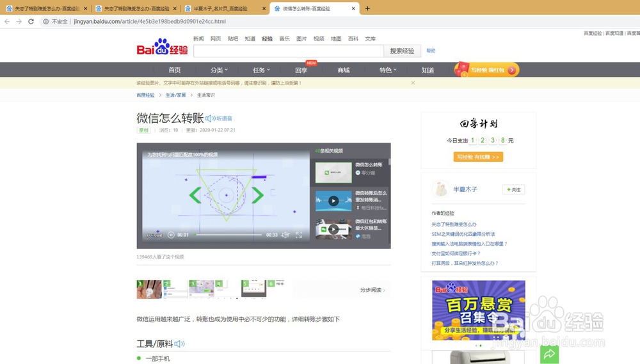Open 生活/家居 breadcrumb link

click(175, 95)
